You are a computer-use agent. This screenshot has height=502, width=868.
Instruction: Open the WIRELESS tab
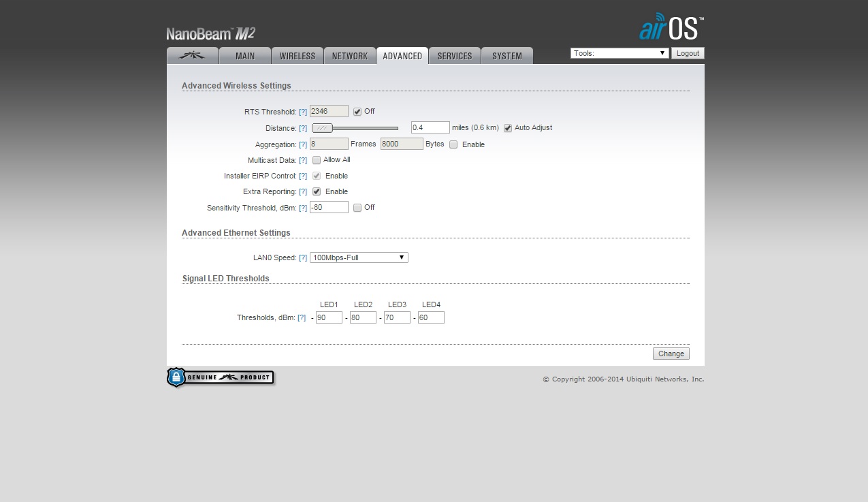pos(298,56)
